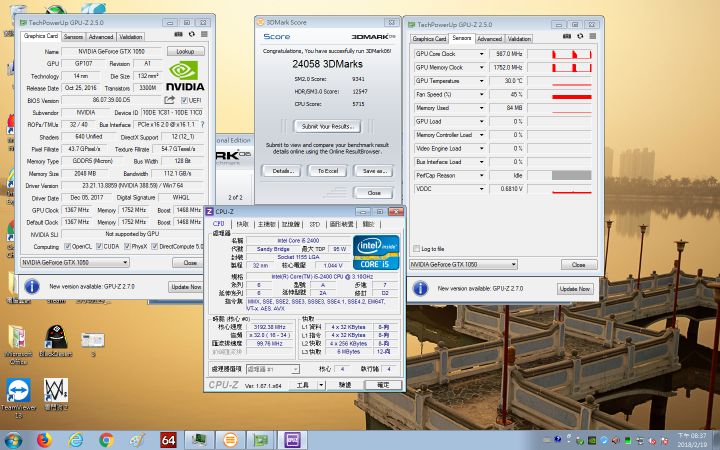Click the Lookup button in GPU-Z
This screenshot has height=450, width=720.
(185, 51)
